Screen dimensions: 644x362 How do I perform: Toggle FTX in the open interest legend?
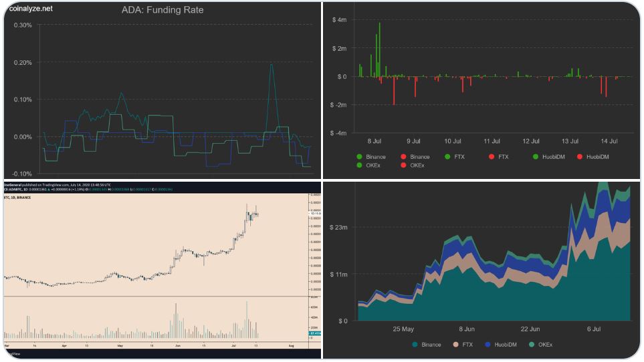tap(463, 345)
